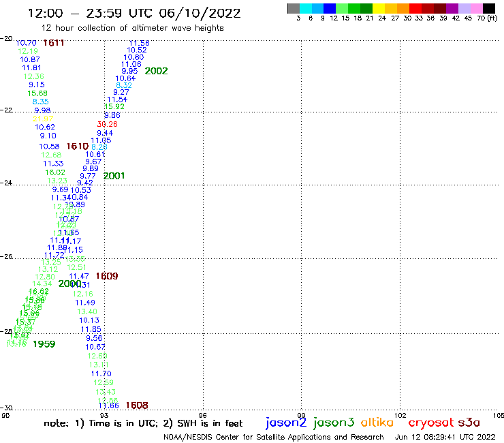This screenshot has height=443, width=504.
Task: Click the cyan swatch in the color legend
Action: coord(305,8)
